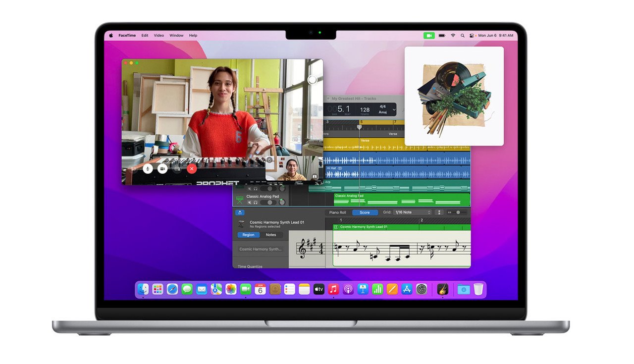Click the share screen button in FaceTime

(177, 168)
